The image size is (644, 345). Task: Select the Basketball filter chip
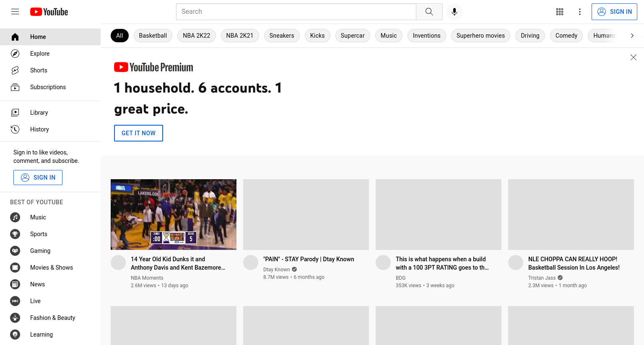pyautogui.click(x=153, y=36)
